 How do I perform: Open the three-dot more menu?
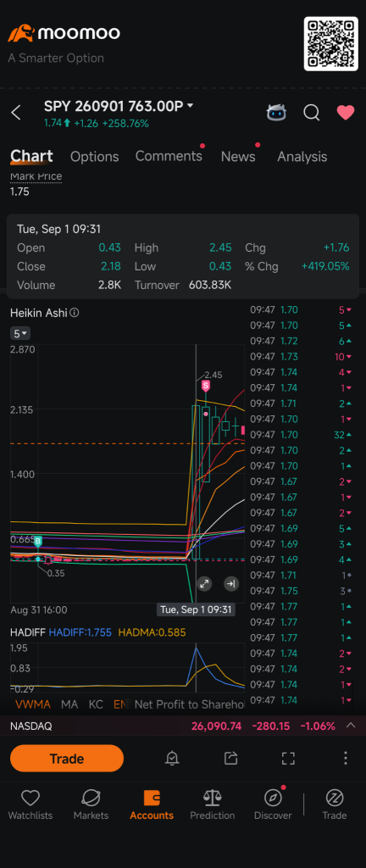point(346,758)
